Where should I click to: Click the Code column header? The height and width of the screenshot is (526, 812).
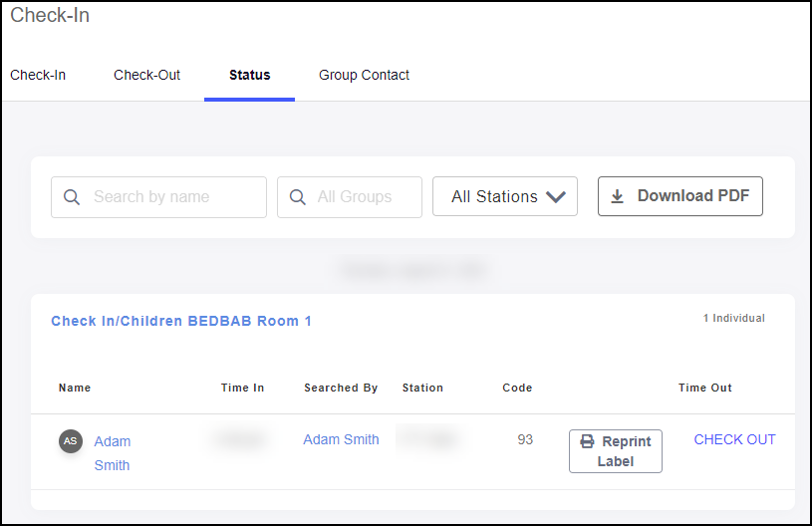click(517, 388)
